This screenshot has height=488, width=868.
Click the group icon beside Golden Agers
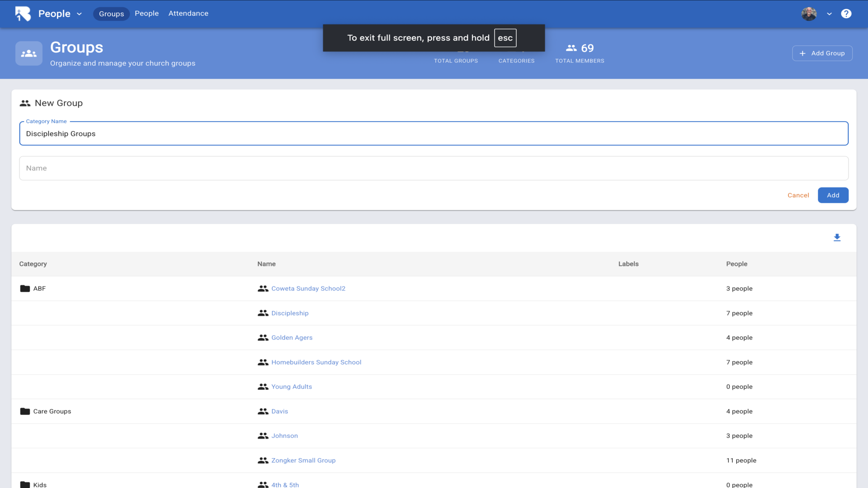(263, 338)
